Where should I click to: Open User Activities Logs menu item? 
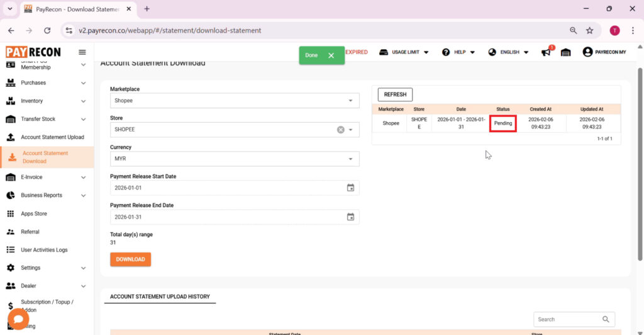pos(47,250)
